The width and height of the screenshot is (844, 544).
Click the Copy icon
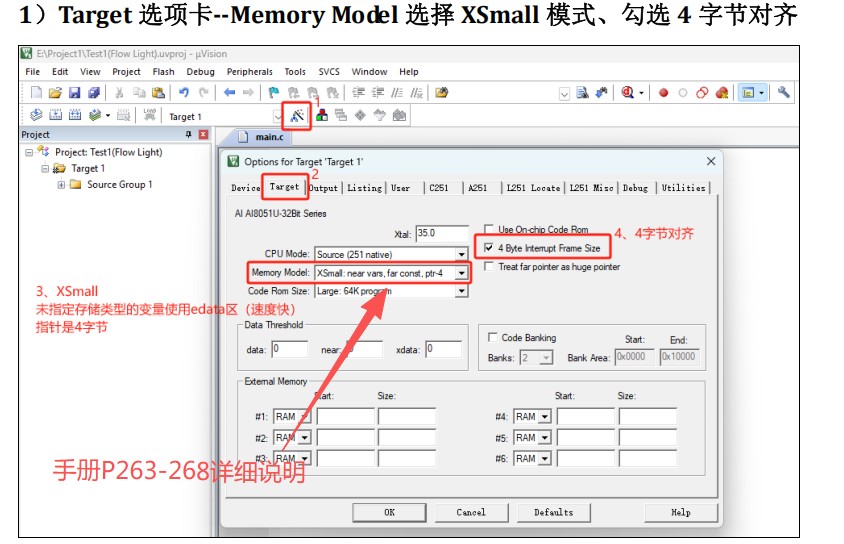click(139, 93)
